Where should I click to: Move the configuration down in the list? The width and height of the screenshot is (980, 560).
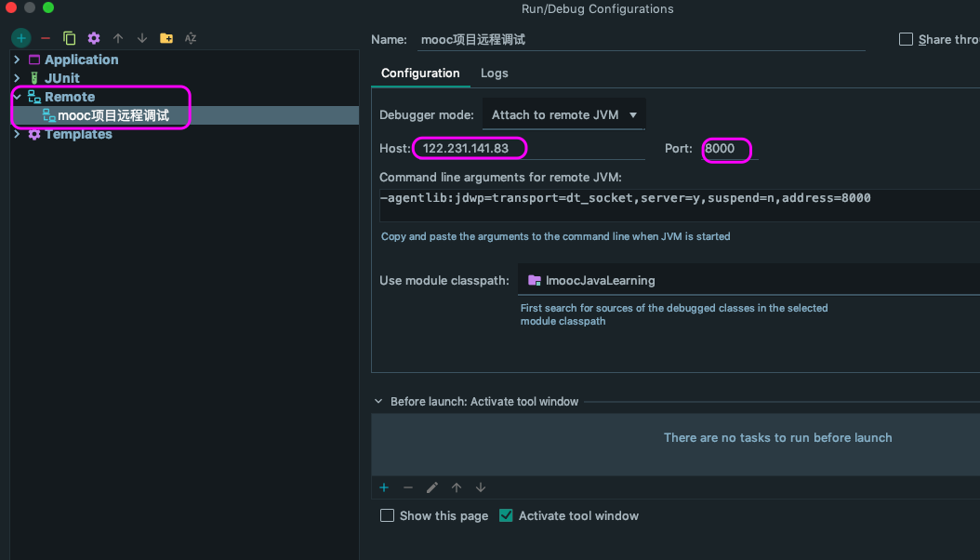(x=142, y=38)
